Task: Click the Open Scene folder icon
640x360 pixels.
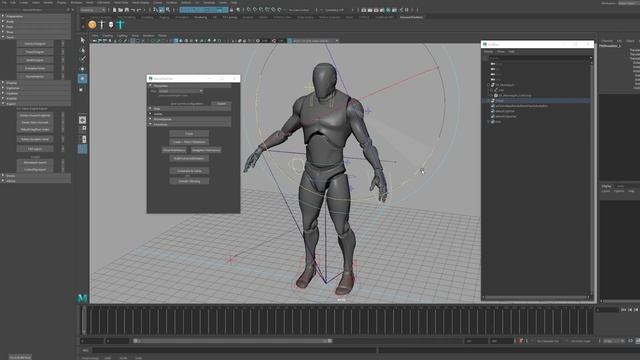Action: [120, 10]
